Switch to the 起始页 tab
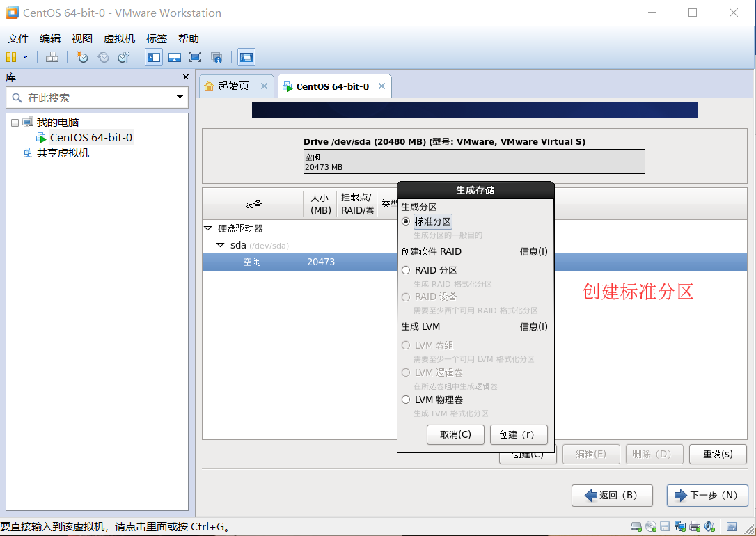The height and width of the screenshot is (536, 756). pyautogui.click(x=233, y=86)
